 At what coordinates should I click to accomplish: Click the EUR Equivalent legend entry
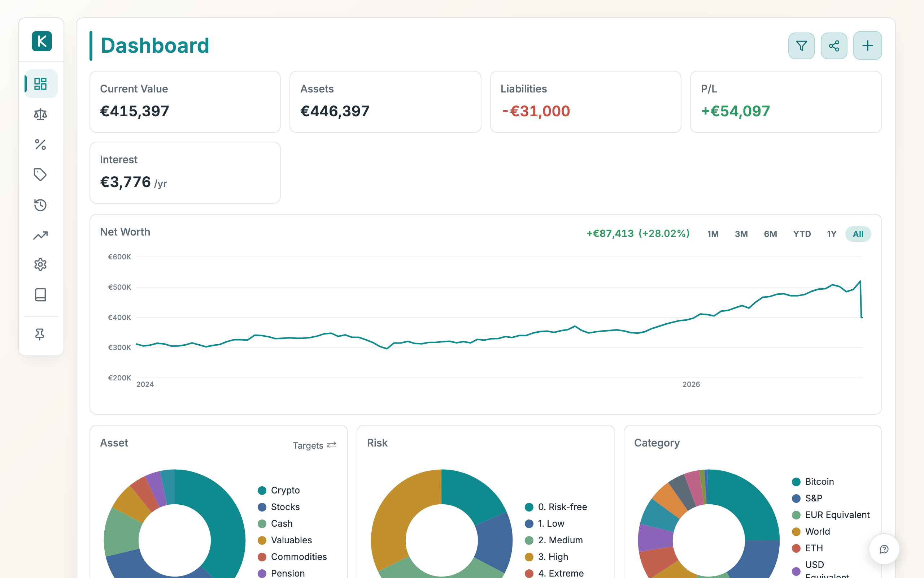(x=831, y=515)
